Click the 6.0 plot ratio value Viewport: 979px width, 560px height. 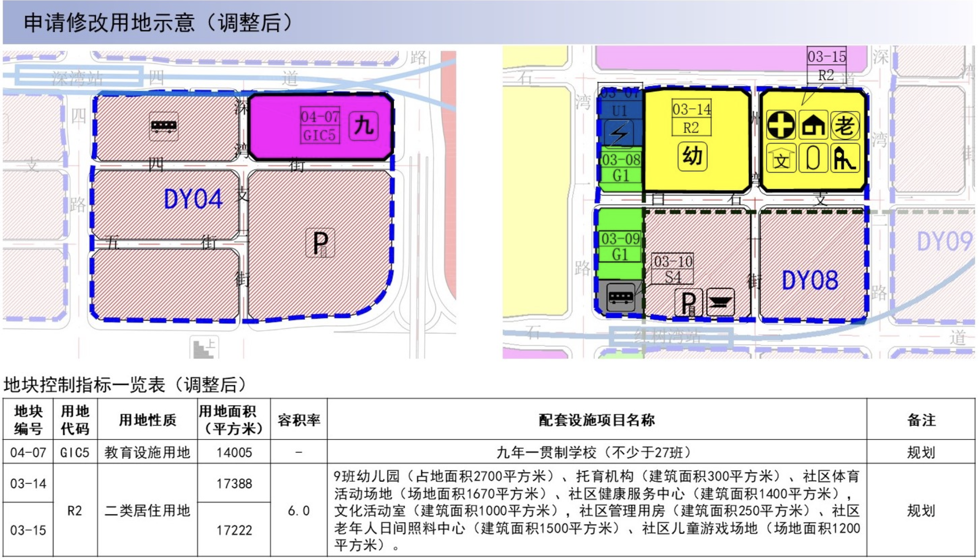[x=299, y=511]
